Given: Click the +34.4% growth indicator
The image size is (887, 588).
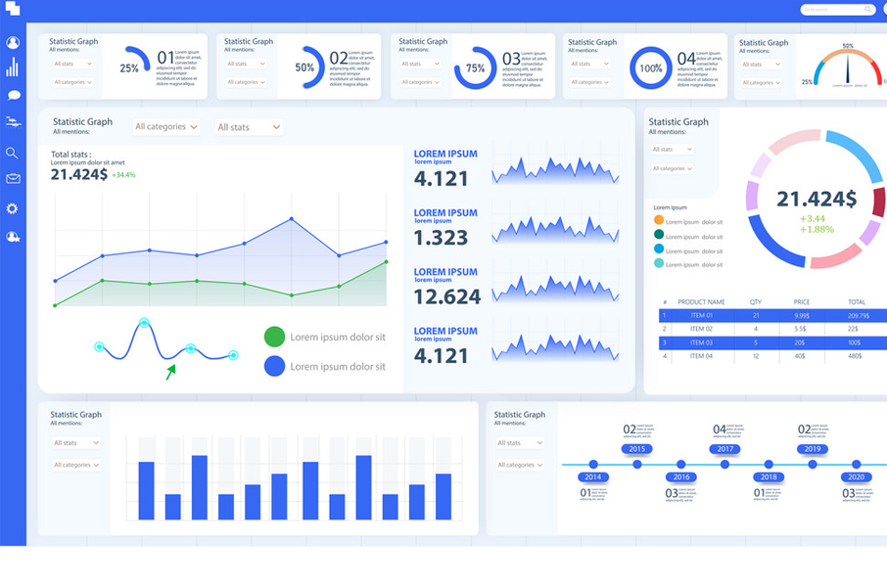Looking at the screenshot, I should (x=124, y=175).
